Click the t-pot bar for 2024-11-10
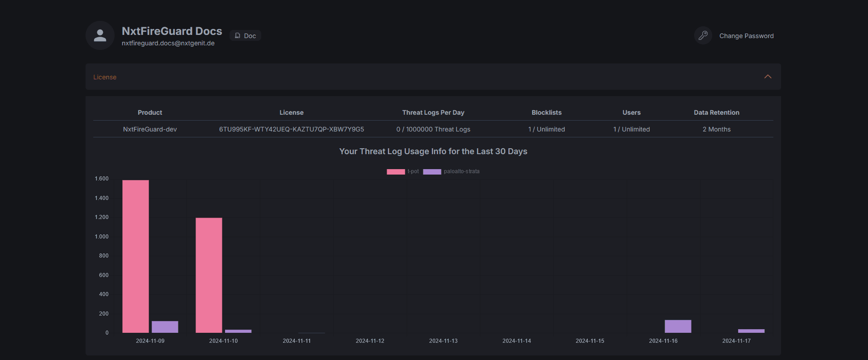Image resolution: width=868 pixels, height=360 pixels. 209,275
